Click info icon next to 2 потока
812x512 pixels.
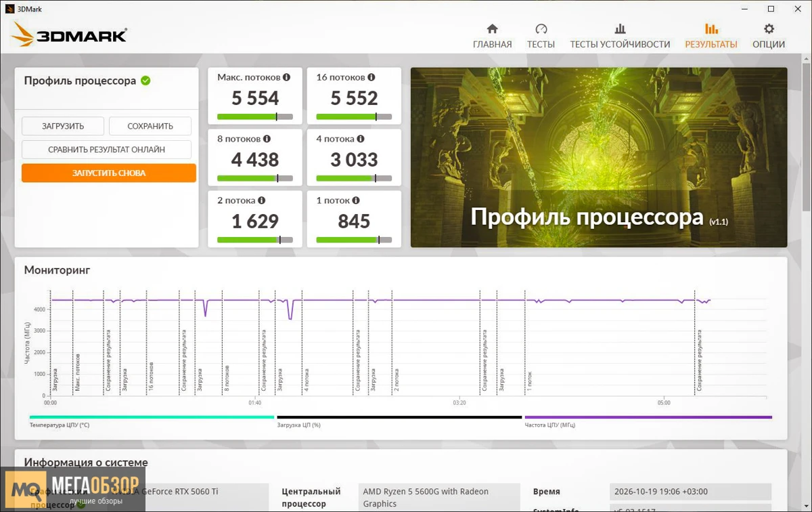[261, 200]
